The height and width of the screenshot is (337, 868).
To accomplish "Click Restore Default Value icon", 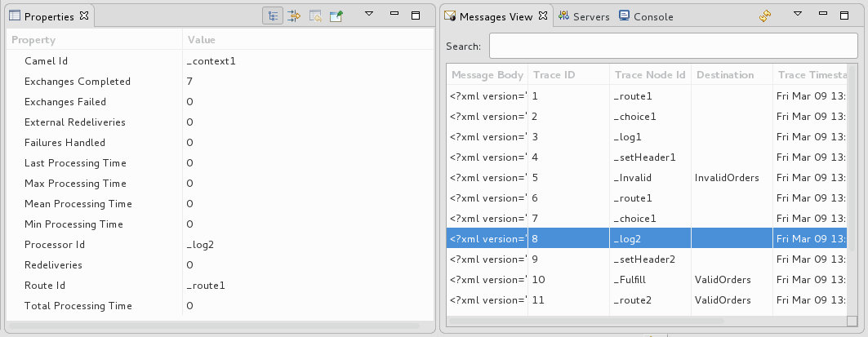I will coord(315,16).
